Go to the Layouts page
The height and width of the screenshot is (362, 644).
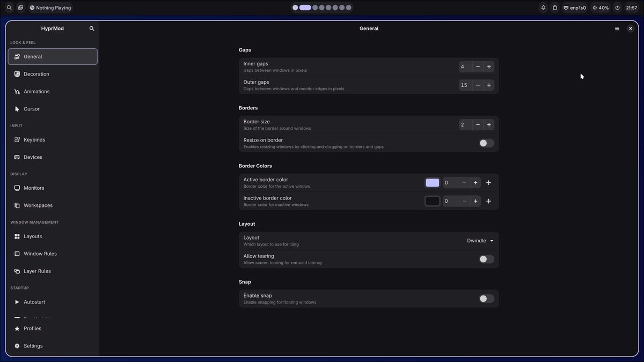[53, 236]
